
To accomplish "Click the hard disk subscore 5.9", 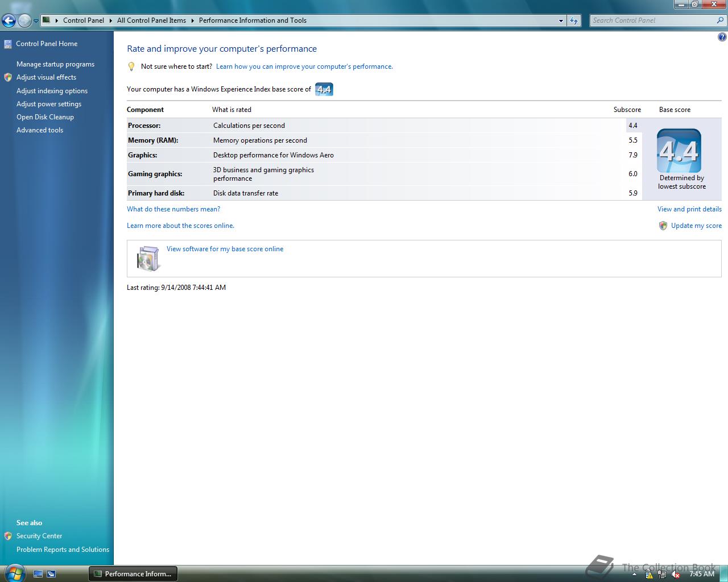I will click(x=633, y=193).
